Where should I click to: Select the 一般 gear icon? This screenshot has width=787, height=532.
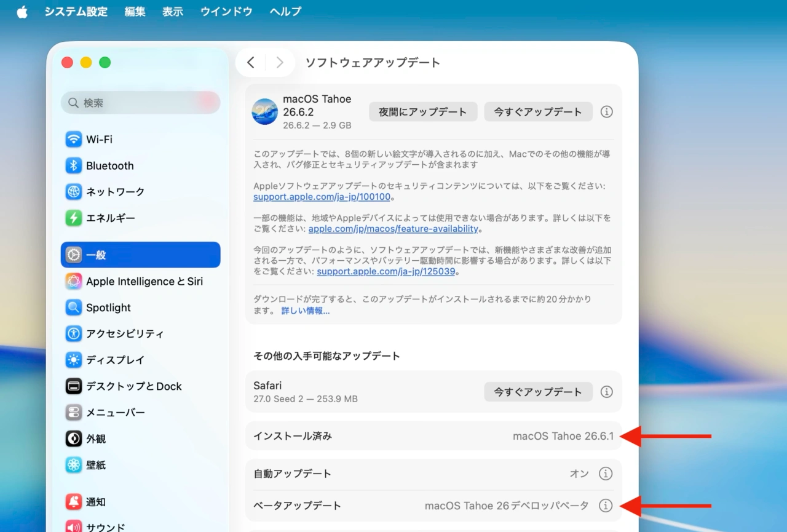pos(74,255)
